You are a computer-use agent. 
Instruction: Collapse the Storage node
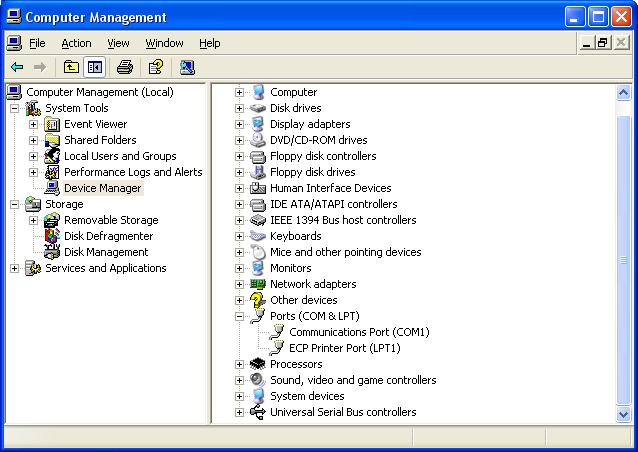15,204
